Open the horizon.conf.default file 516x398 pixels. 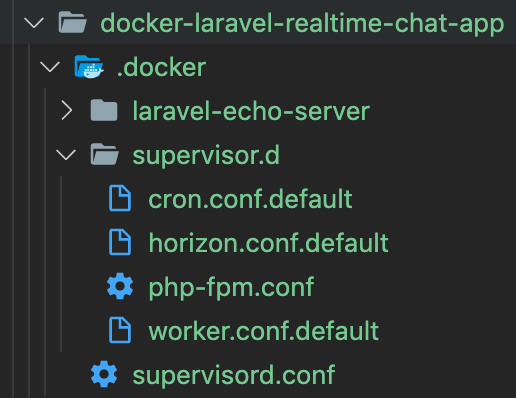pyautogui.click(x=268, y=243)
